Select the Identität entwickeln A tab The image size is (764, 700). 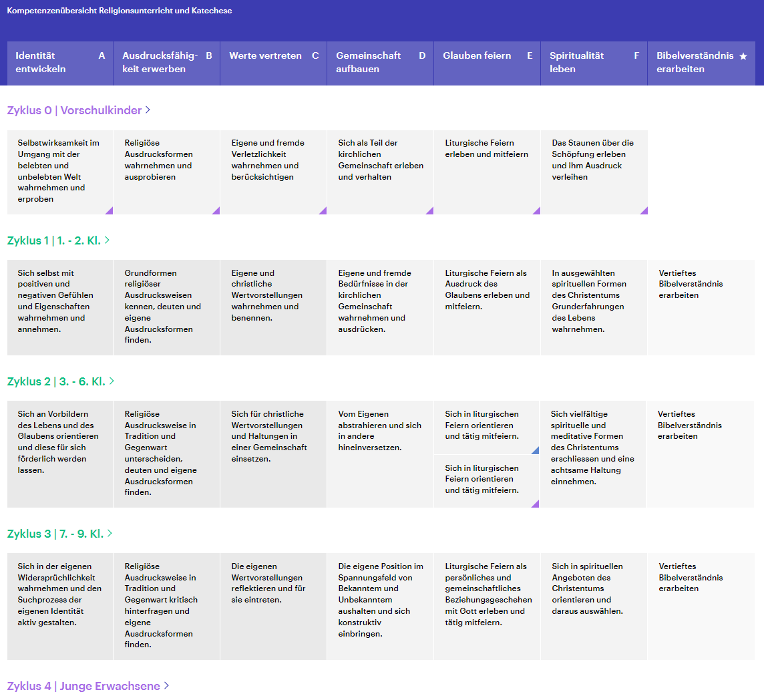click(60, 63)
